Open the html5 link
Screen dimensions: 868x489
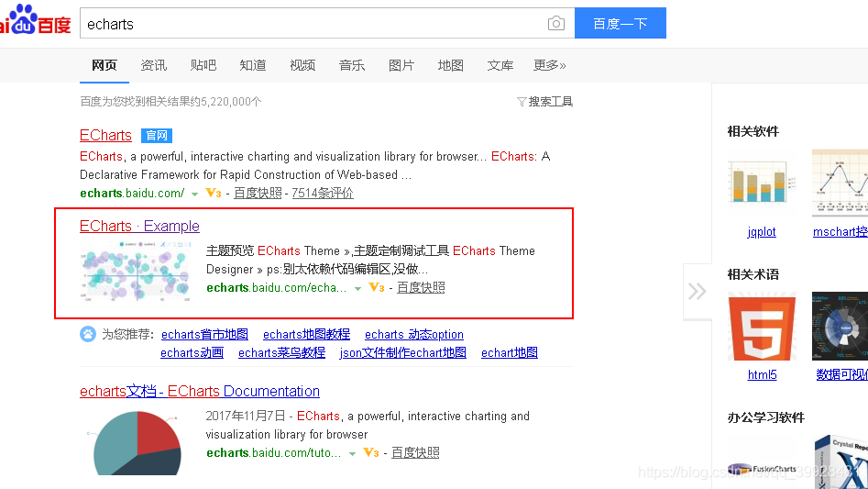click(x=763, y=375)
